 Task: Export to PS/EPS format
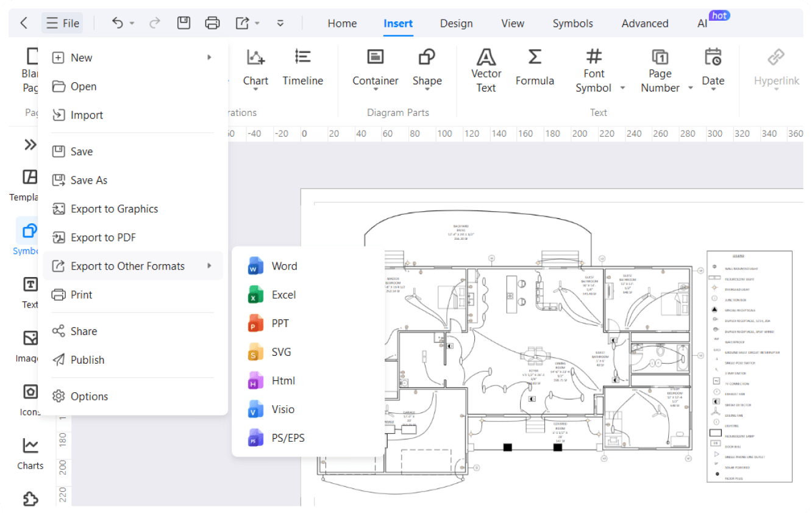pyautogui.click(x=308, y=438)
